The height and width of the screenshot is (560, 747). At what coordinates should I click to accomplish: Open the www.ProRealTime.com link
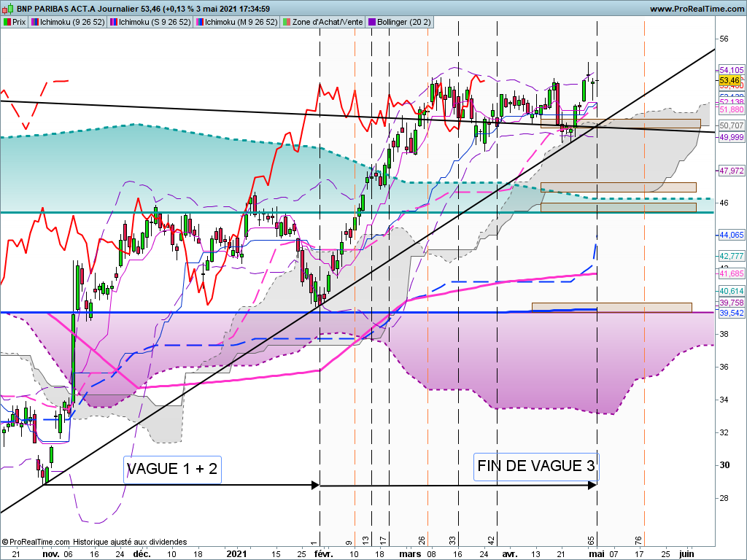coord(695,9)
